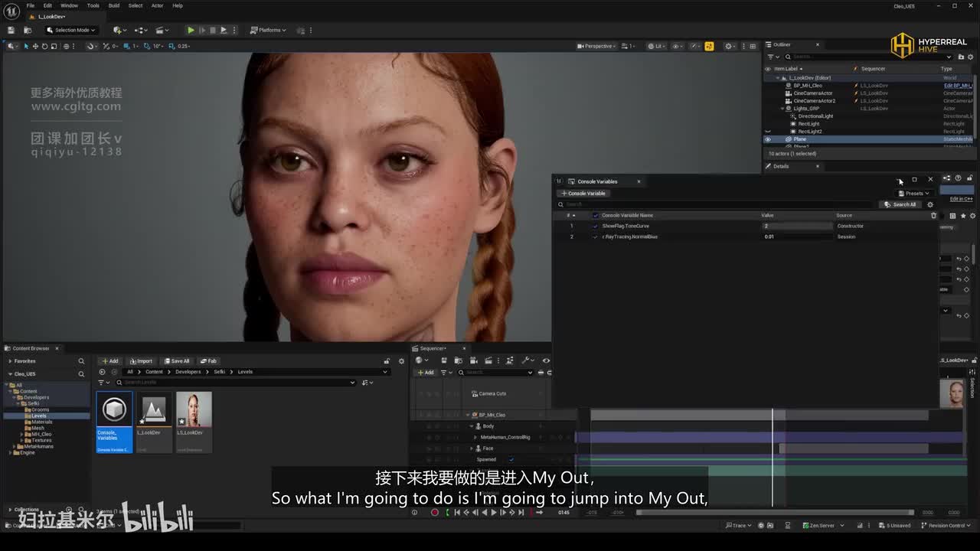The image size is (980, 551).
Task: Open the Lit view mode dropdown
Action: [657, 46]
